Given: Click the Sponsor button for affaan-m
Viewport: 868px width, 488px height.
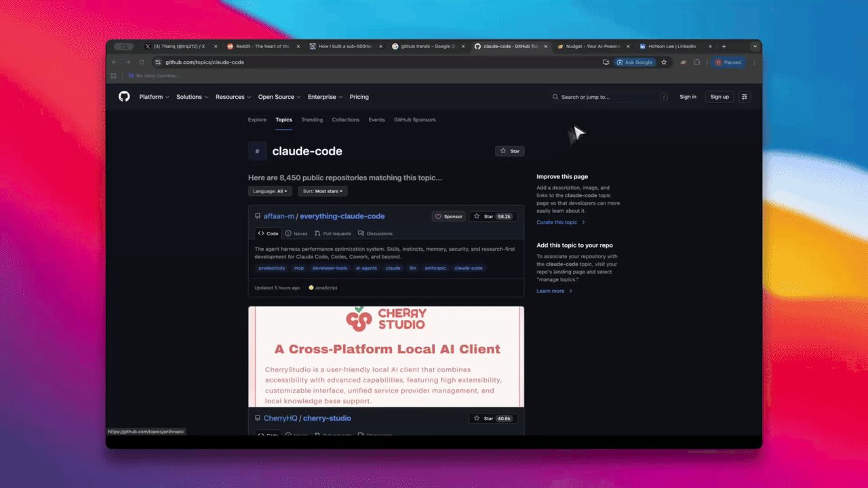Looking at the screenshot, I should click(449, 217).
